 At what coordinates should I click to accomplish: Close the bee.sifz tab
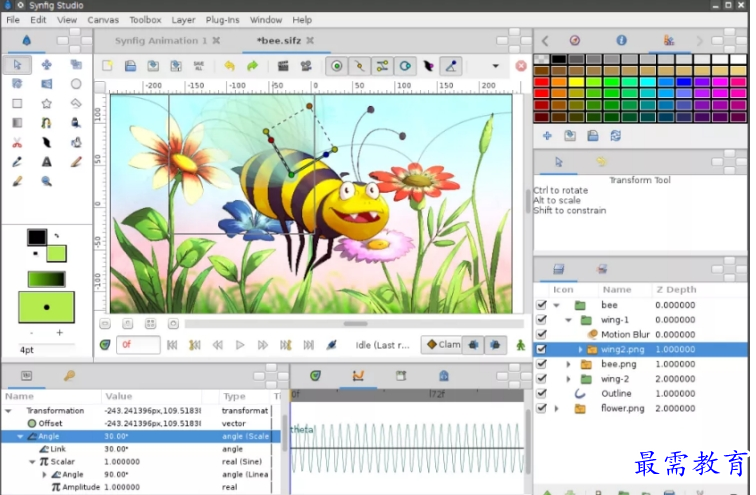click(310, 40)
